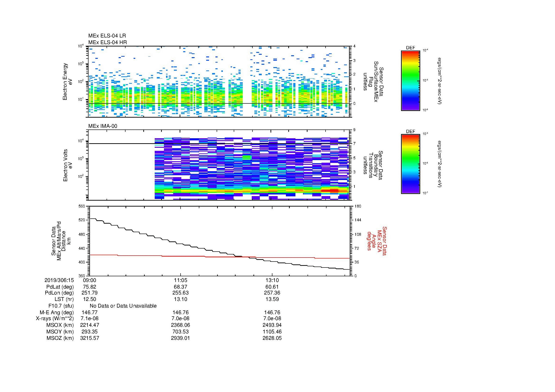Click the 'M-E Ang (deg)' row label
This screenshot has height=392, width=555.
point(56,313)
